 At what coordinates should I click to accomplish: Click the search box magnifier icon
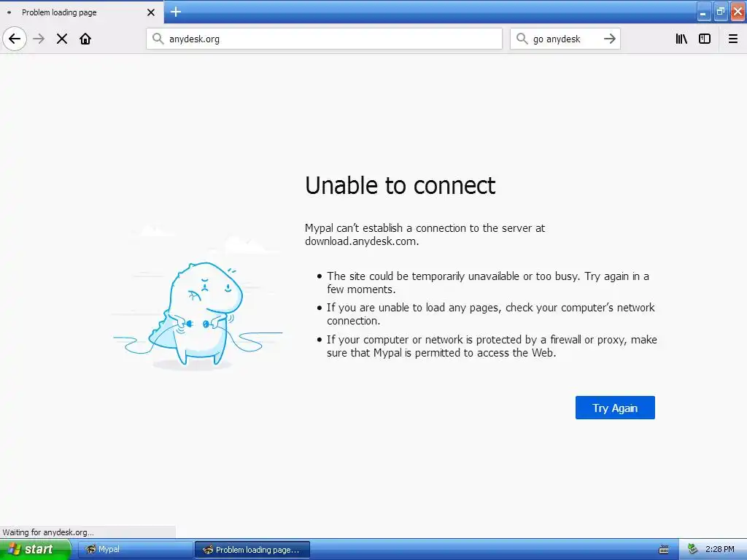(522, 39)
